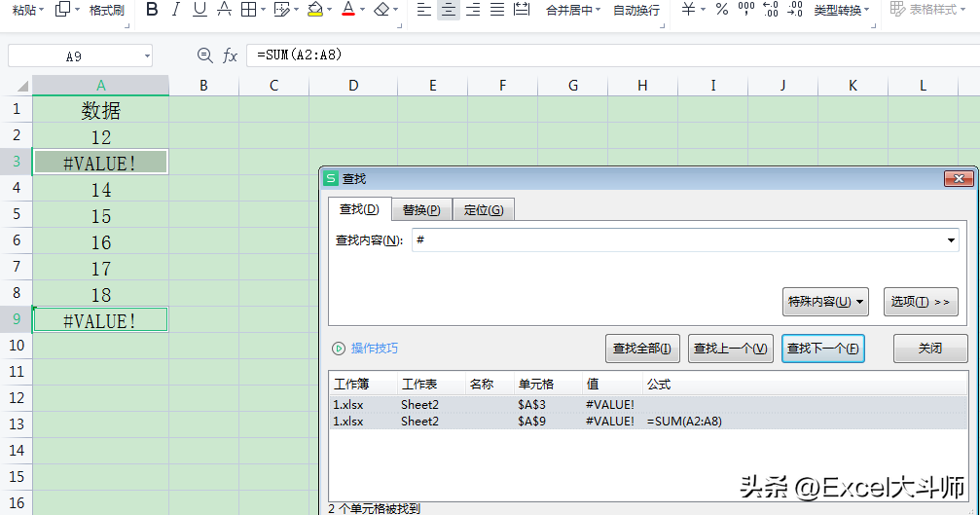Justify text alignment icon

(x=497, y=10)
